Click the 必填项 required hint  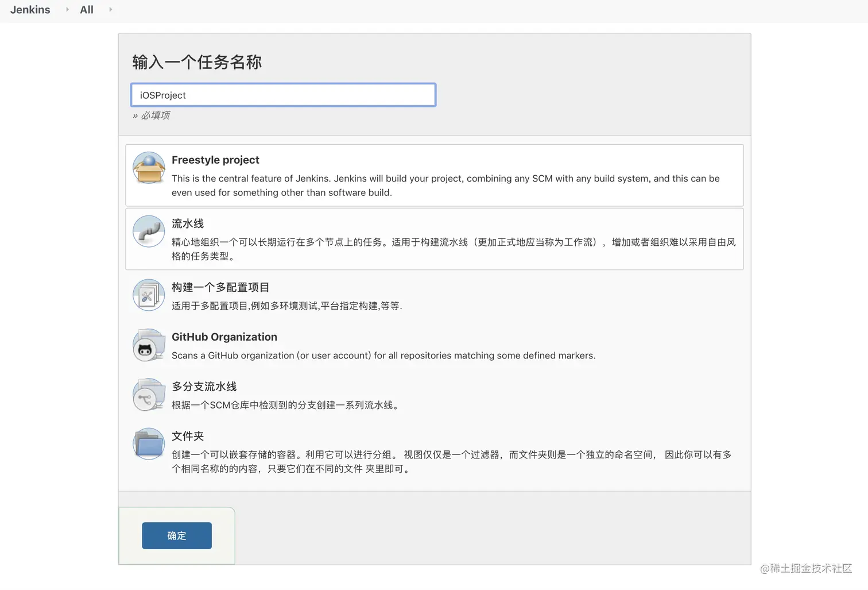click(x=152, y=115)
